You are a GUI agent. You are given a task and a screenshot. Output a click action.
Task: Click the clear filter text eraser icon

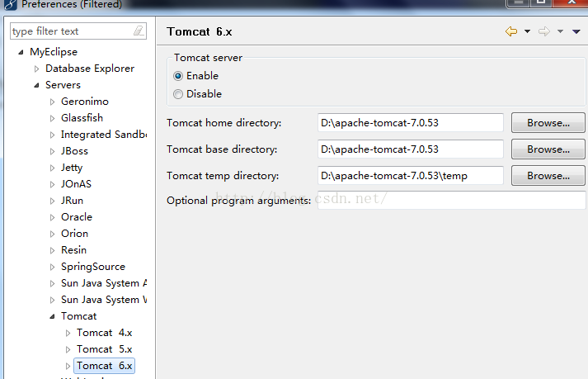(x=139, y=31)
